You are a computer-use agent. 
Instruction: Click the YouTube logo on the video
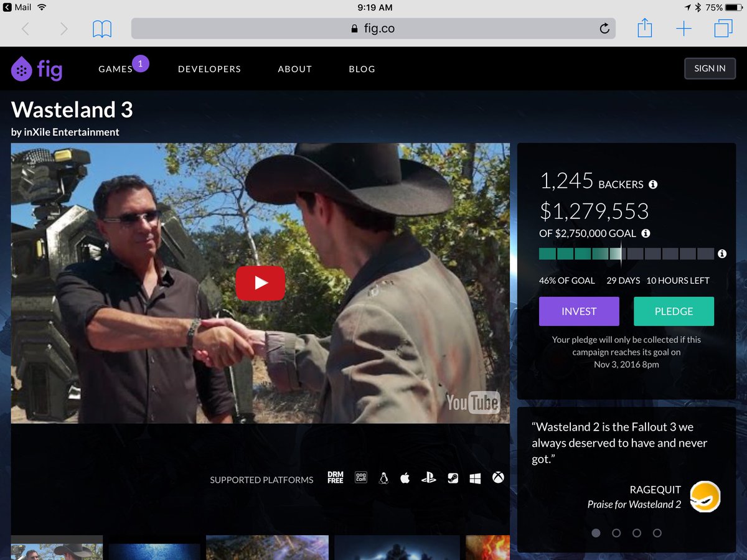pos(472,403)
